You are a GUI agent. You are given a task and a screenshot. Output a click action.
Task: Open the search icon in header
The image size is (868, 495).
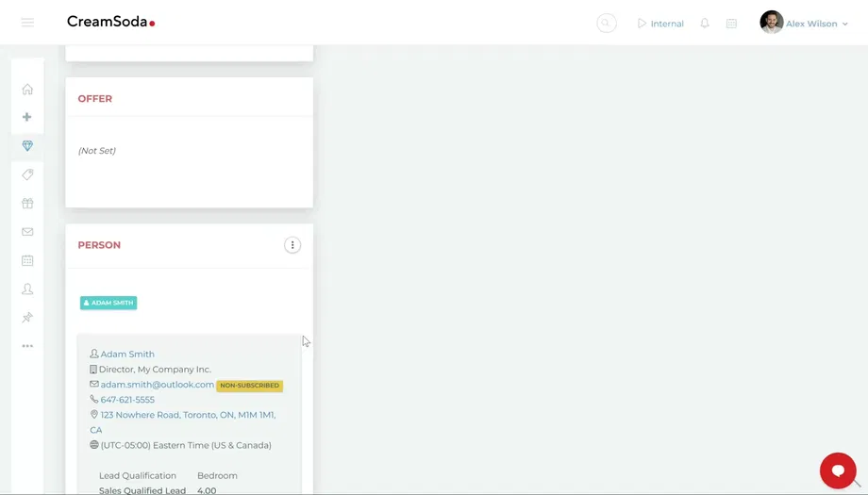[606, 24]
